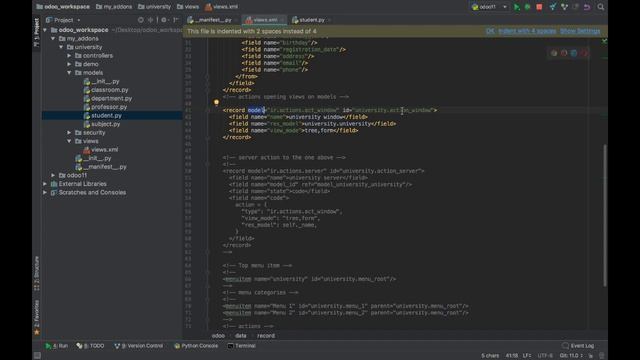
Task: Open Search Everywhere magnifier
Action: pos(601,7)
